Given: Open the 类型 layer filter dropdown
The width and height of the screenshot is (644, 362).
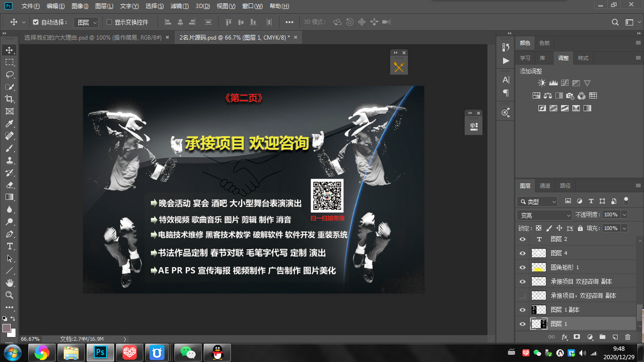Looking at the screenshot, I should 537,201.
